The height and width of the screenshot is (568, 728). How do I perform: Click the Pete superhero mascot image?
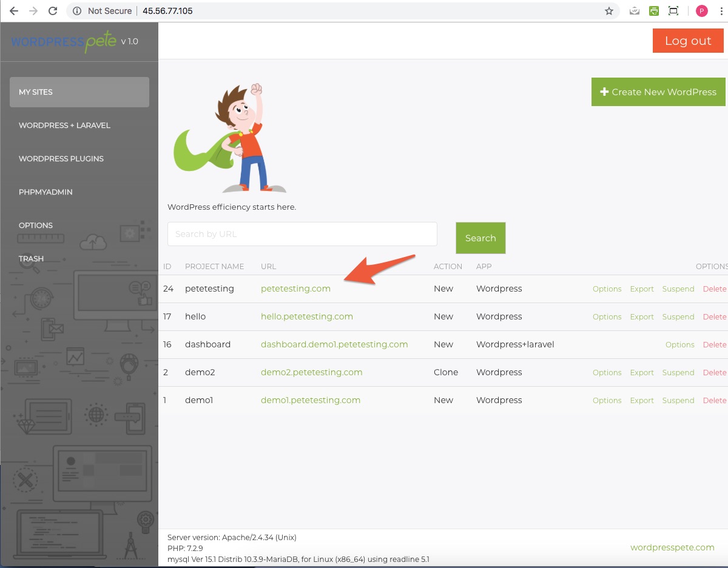pos(231,138)
